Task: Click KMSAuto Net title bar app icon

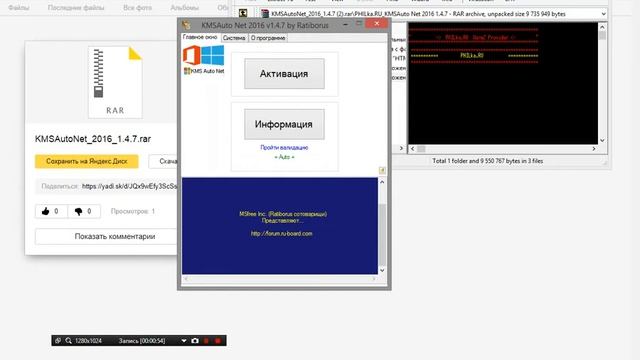Action: [186, 25]
